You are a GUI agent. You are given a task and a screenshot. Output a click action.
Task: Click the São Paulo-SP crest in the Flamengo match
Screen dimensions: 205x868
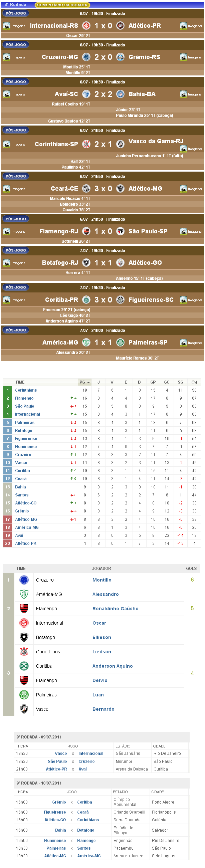(x=121, y=231)
